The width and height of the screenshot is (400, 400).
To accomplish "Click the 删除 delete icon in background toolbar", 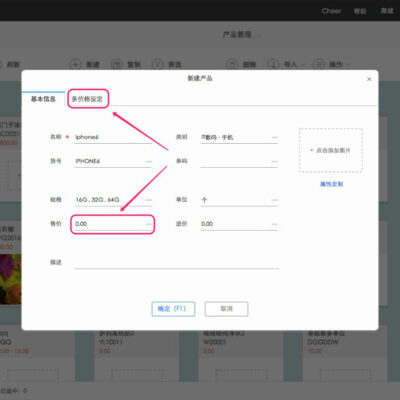I will pos(232,64).
